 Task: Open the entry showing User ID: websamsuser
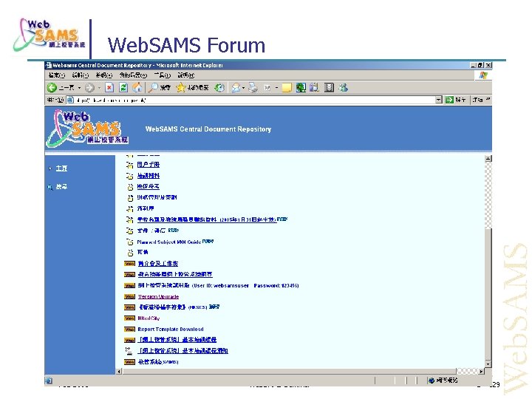[218, 286]
